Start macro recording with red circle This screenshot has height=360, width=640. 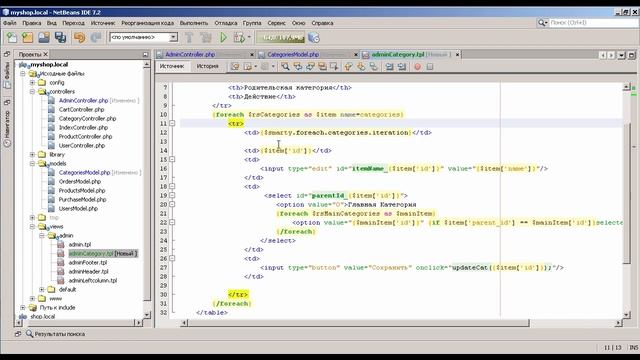tap(418, 66)
